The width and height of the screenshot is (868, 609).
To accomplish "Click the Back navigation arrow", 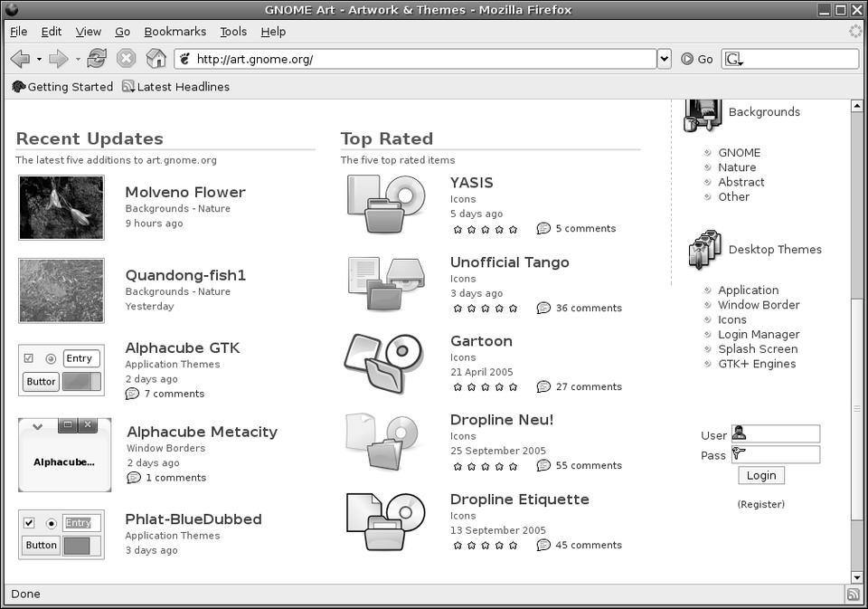I will [x=20, y=59].
